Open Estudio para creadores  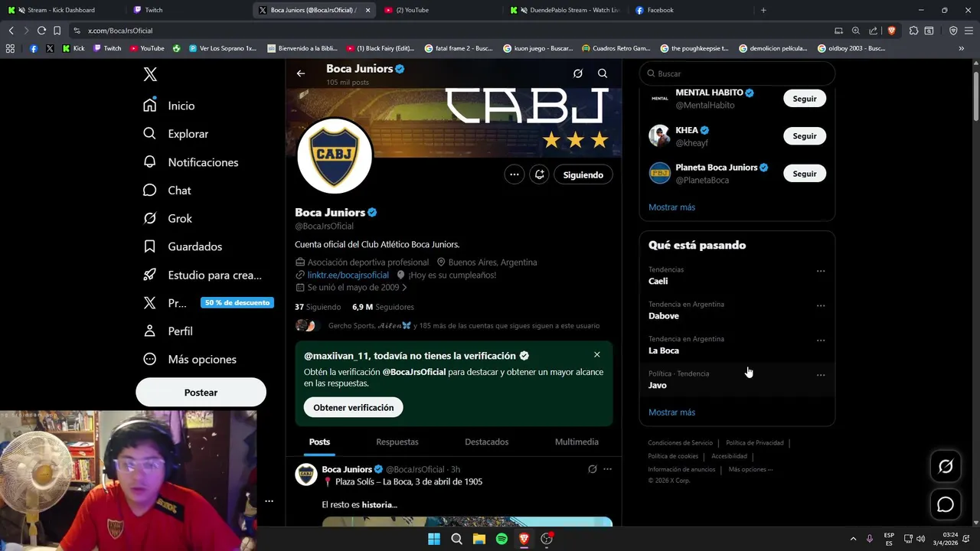coord(203,275)
